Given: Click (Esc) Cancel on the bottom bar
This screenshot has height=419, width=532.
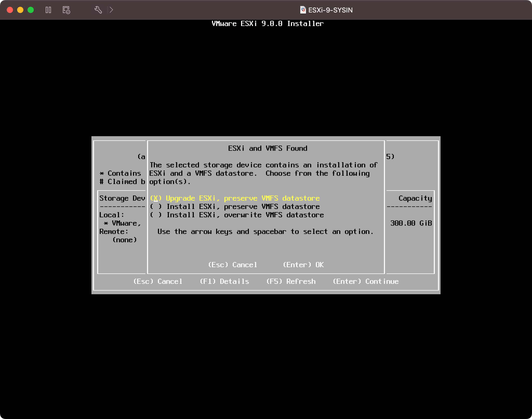Looking at the screenshot, I should point(158,281).
